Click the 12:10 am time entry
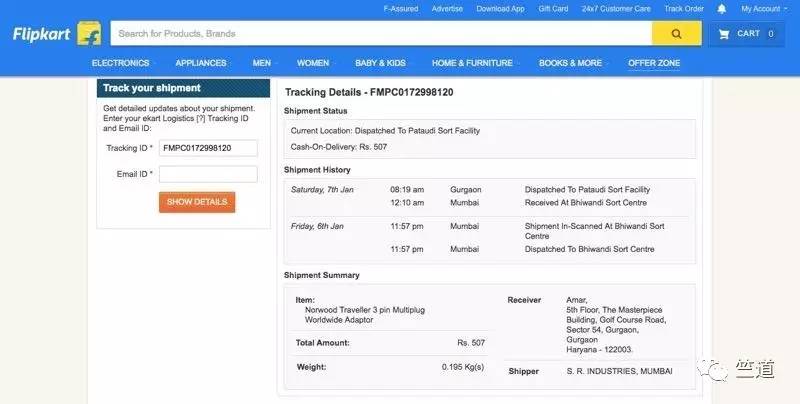The image size is (800, 404). [407, 203]
